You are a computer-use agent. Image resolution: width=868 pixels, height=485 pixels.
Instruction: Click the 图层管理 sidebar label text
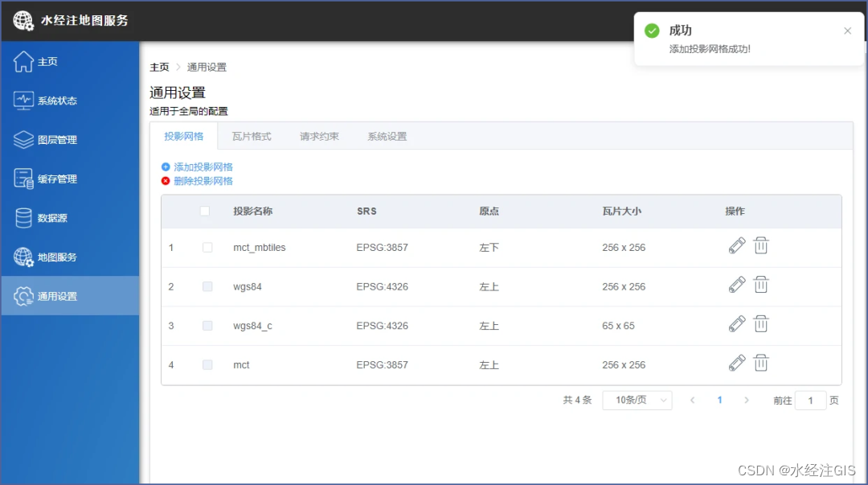click(x=58, y=140)
